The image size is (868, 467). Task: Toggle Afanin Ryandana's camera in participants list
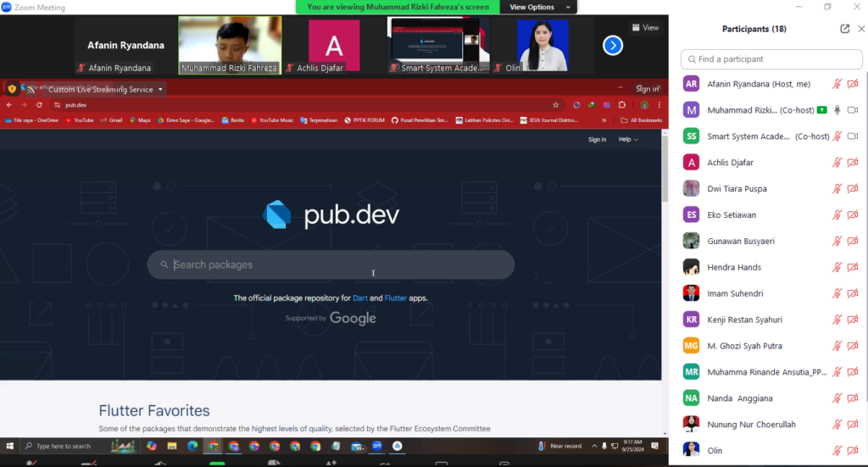click(x=853, y=84)
